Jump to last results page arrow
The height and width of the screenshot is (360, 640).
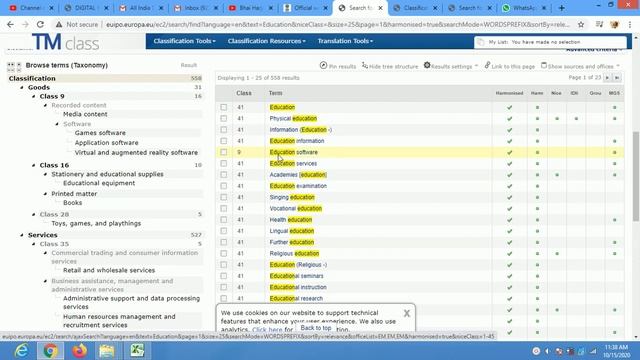617,78
